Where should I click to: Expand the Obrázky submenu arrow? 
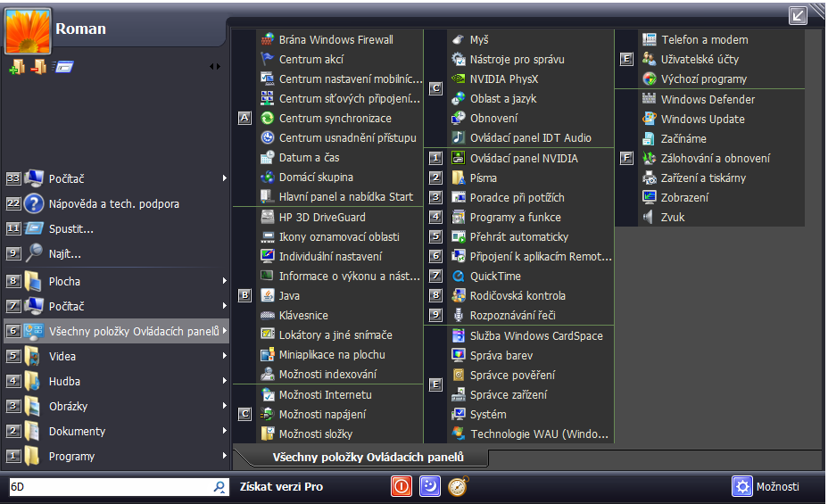point(225,406)
